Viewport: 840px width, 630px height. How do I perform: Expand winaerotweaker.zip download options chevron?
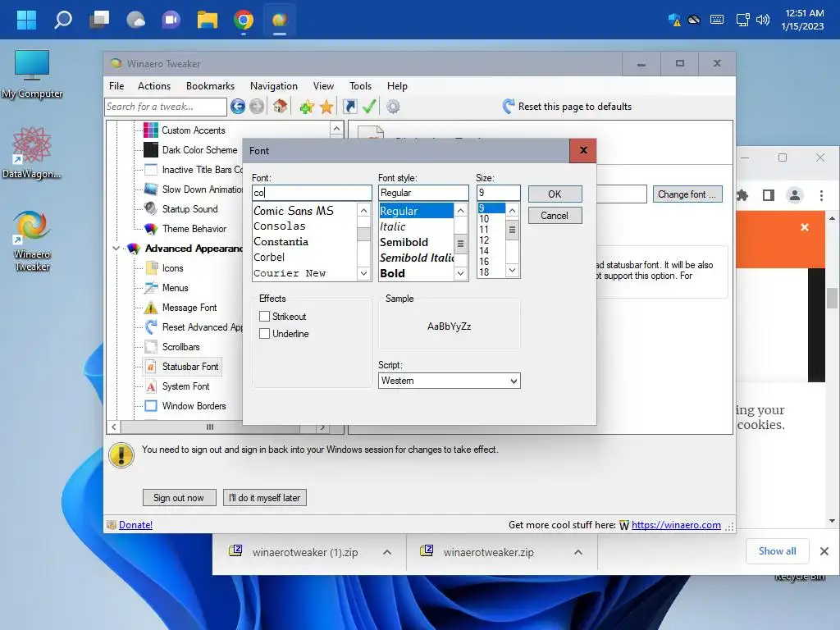pos(578,552)
